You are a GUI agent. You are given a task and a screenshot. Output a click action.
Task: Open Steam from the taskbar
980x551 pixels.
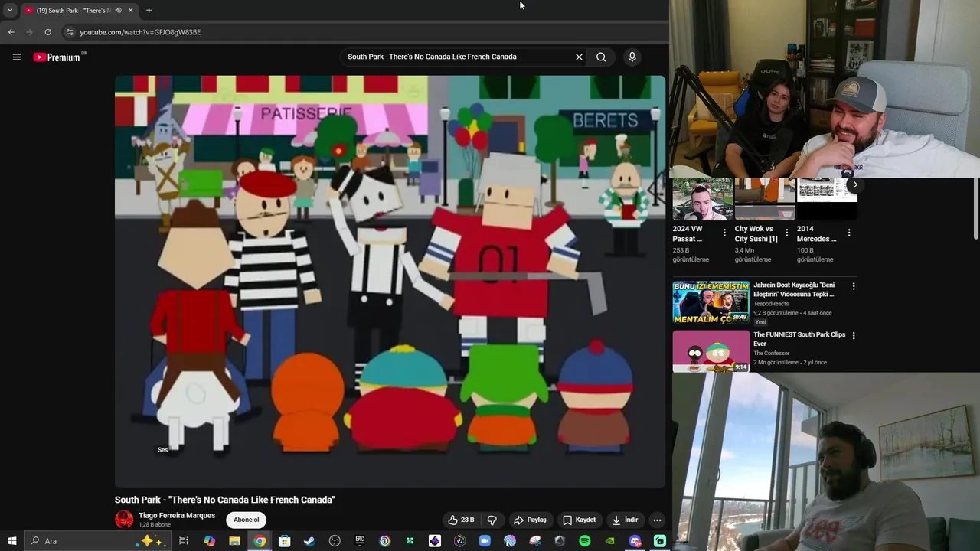[309, 541]
